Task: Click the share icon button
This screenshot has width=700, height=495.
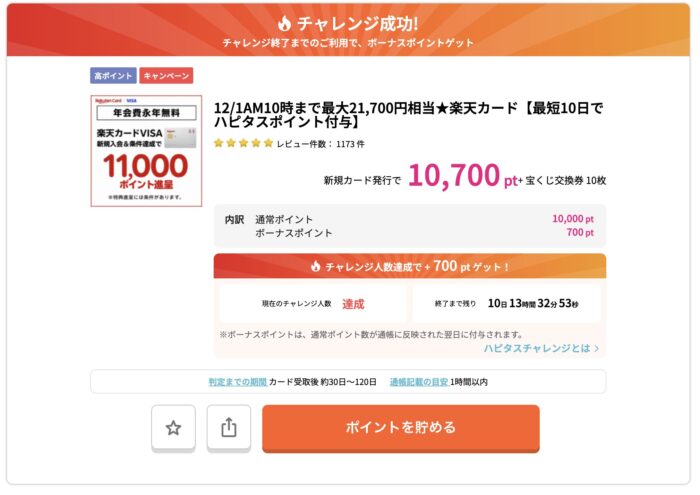Action: click(x=228, y=428)
